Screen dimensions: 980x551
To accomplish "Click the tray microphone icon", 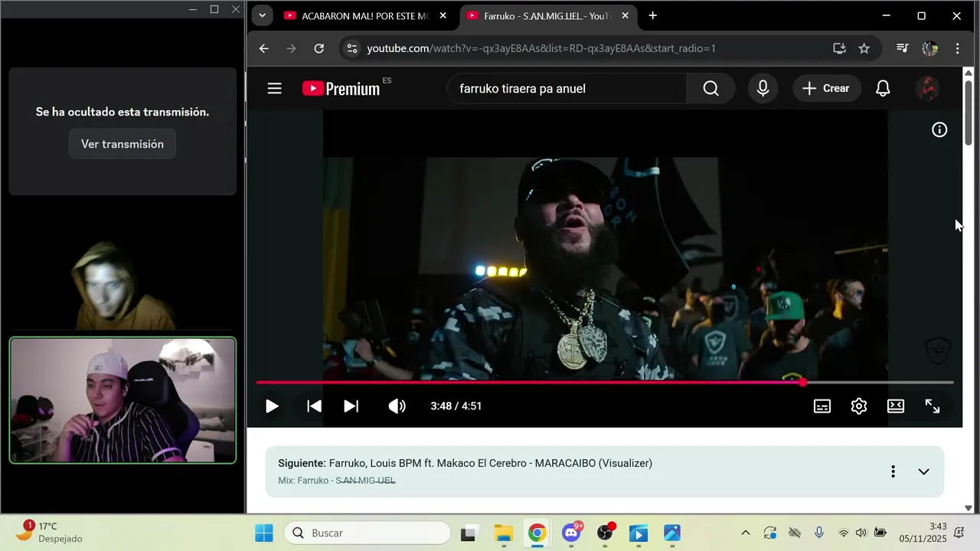I will pyautogui.click(x=818, y=533).
